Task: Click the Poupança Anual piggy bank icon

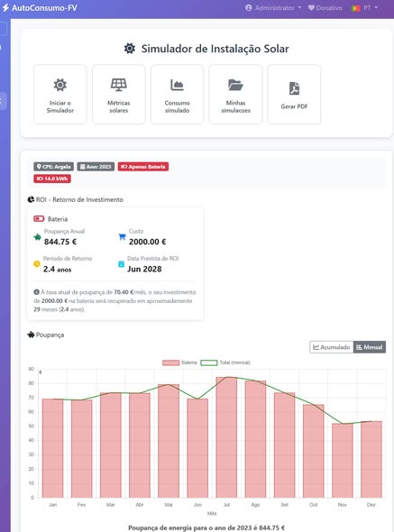Action: coord(37,237)
